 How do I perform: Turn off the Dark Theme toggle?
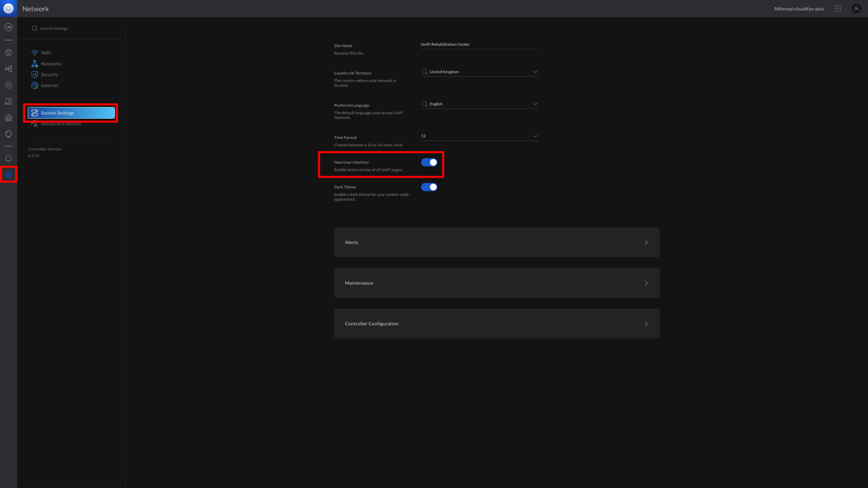click(x=429, y=187)
